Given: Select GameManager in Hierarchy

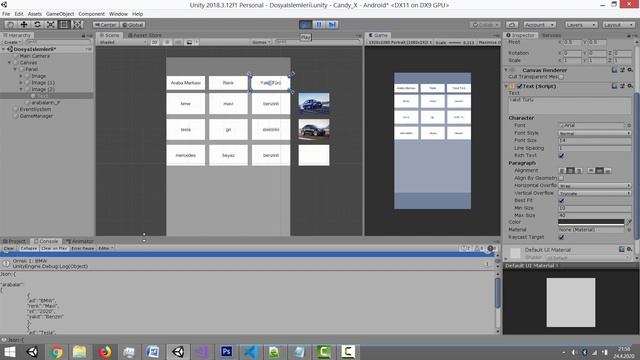Looking at the screenshot, I should click(x=36, y=116).
